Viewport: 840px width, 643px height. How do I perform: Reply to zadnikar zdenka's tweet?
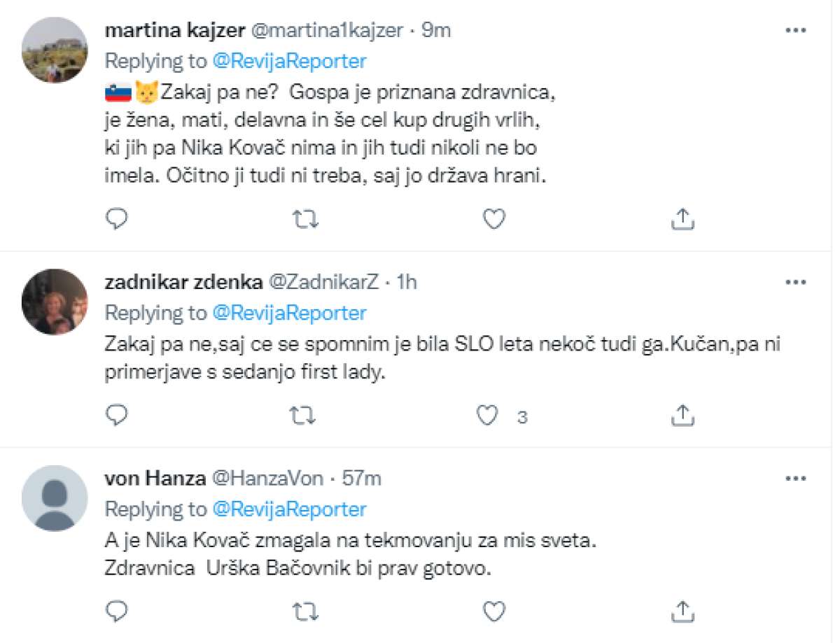[117, 416]
